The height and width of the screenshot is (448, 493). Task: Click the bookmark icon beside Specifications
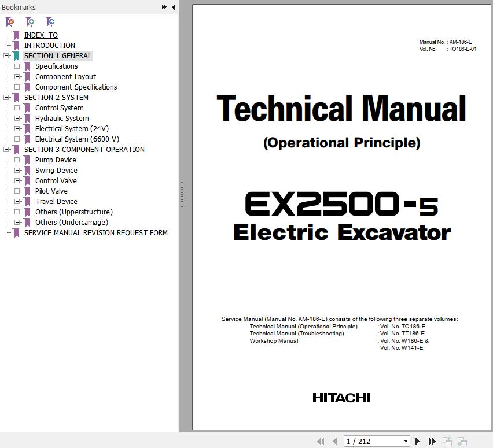click(x=27, y=66)
